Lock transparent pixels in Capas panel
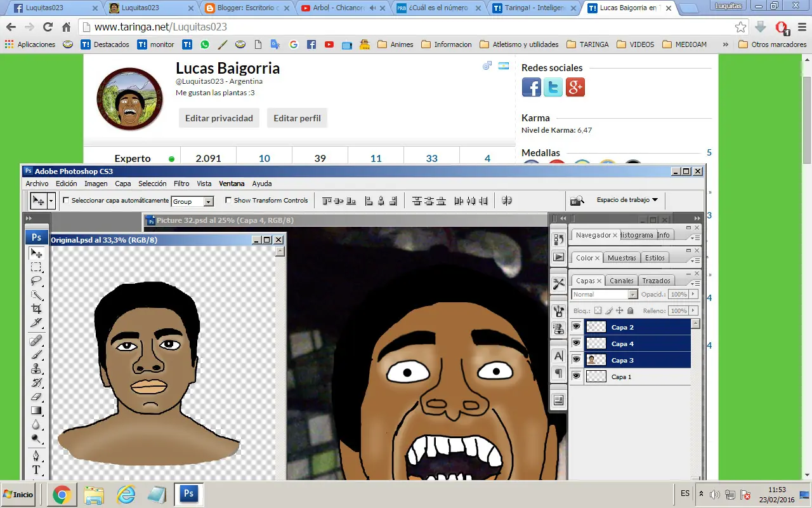812x508 pixels. point(598,311)
